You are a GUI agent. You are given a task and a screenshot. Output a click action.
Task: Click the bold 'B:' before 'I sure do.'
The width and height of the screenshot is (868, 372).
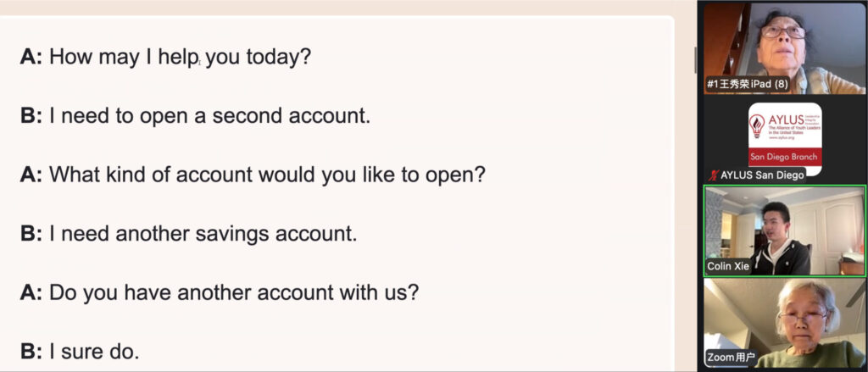pyautogui.click(x=31, y=350)
